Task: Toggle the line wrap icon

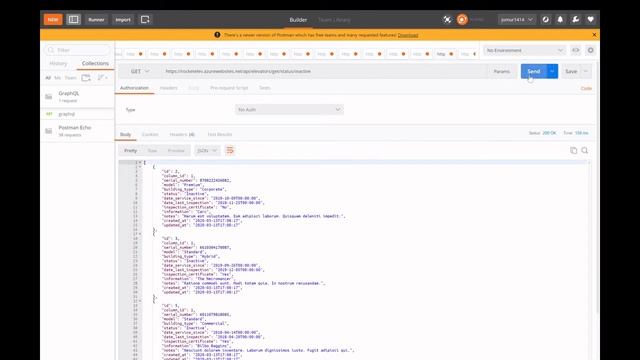Action: tap(230, 151)
